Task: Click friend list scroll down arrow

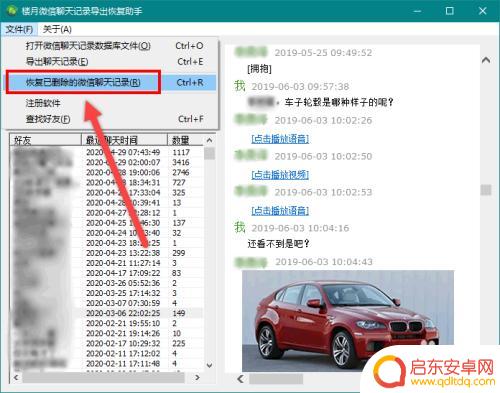Action: (209, 365)
